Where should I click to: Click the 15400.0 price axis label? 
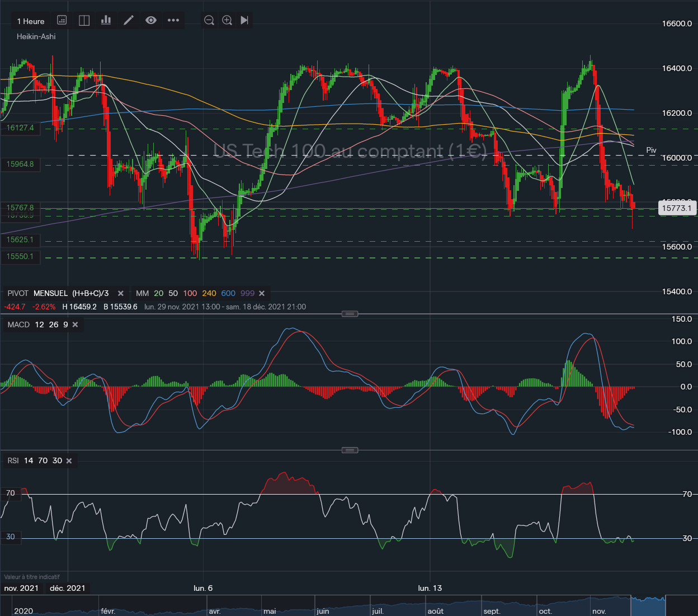click(677, 291)
